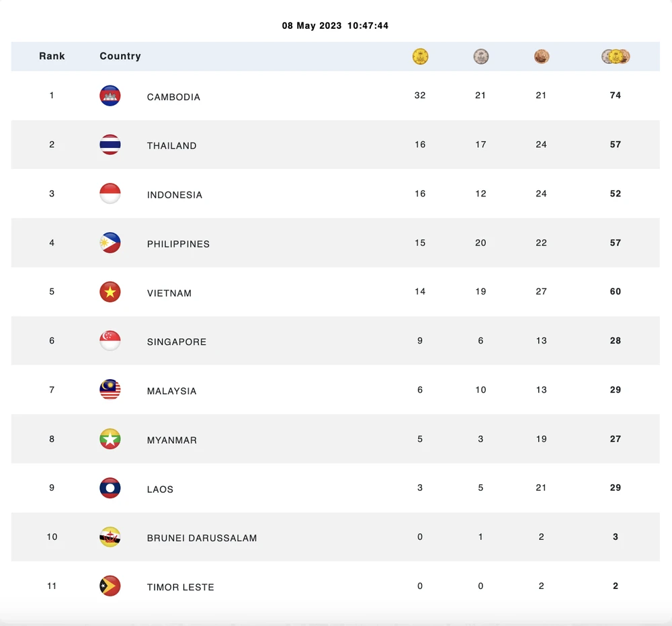Click the Laos flag icon
The width and height of the screenshot is (672, 626).
pyautogui.click(x=110, y=488)
